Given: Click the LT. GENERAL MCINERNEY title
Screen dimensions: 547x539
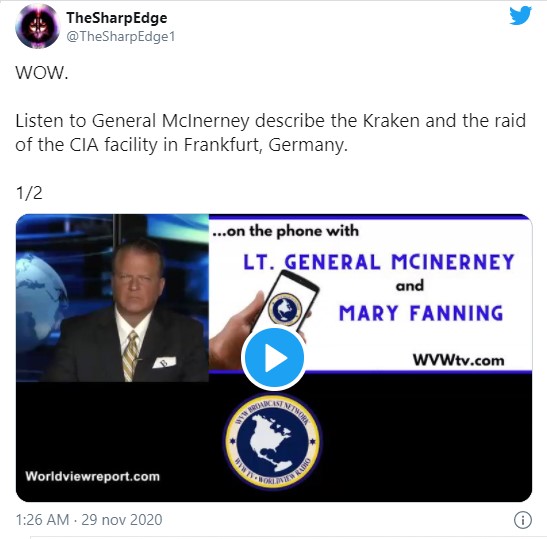Looking at the screenshot, I should [x=379, y=262].
